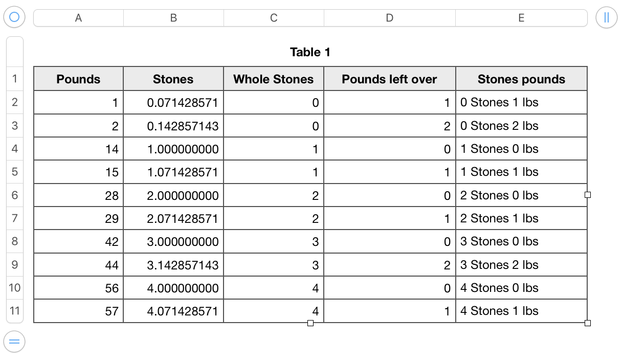Select row 6 header

coord(14,195)
